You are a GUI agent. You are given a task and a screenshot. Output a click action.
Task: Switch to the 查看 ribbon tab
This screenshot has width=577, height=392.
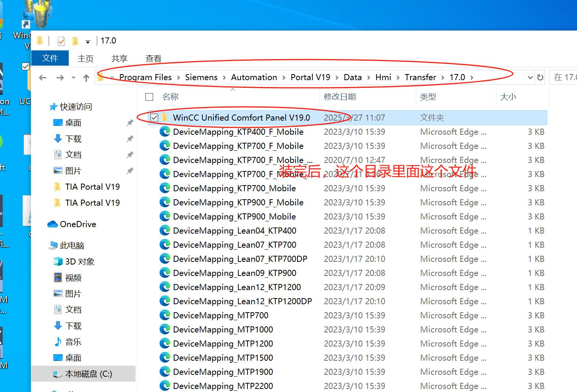154,58
